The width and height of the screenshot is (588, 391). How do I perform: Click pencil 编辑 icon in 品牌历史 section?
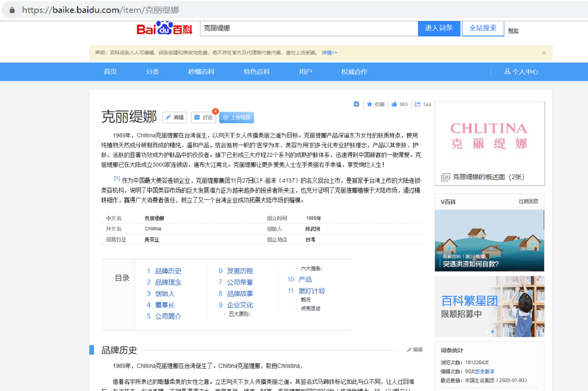point(409,350)
